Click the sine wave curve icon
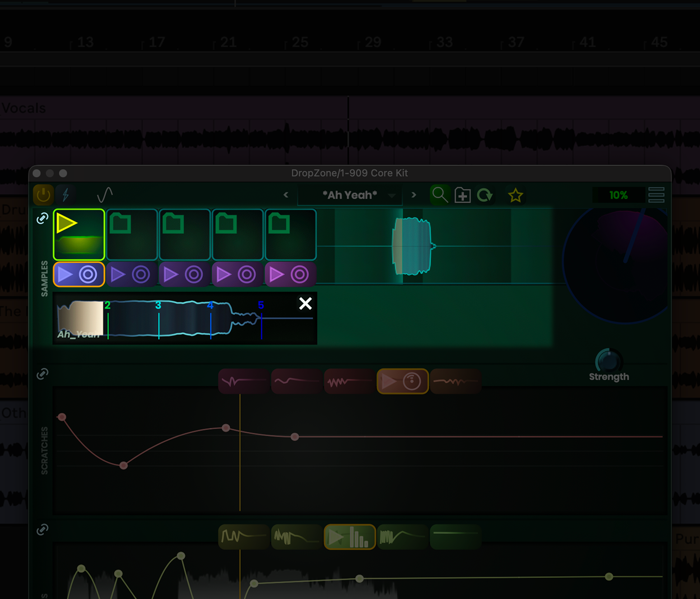Screen dimensions: 700x599 tap(105, 195)
